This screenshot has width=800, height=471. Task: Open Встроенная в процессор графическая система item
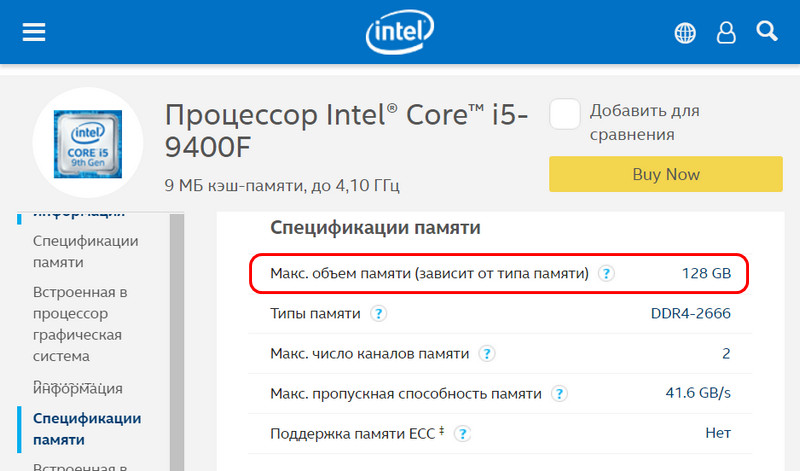(80, 324)
